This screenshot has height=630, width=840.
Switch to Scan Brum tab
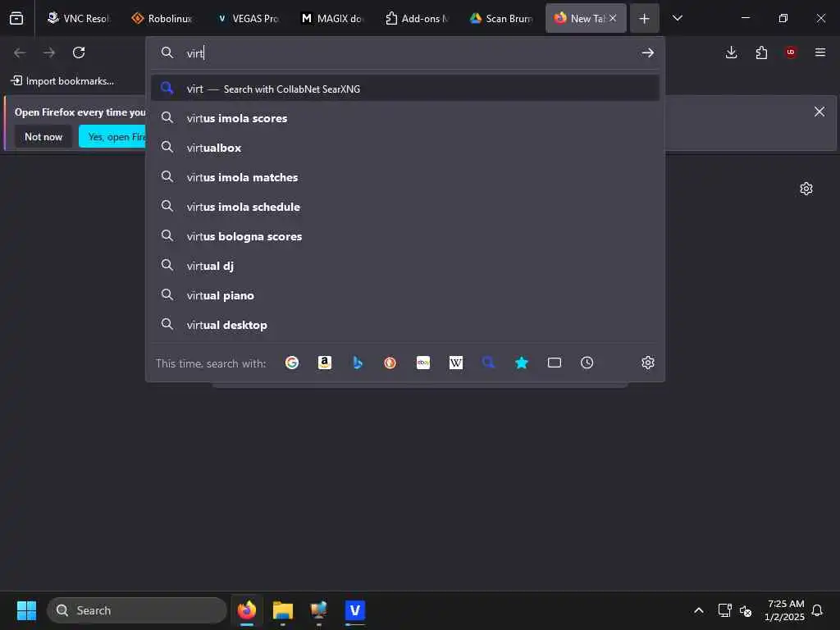[501, 18]
